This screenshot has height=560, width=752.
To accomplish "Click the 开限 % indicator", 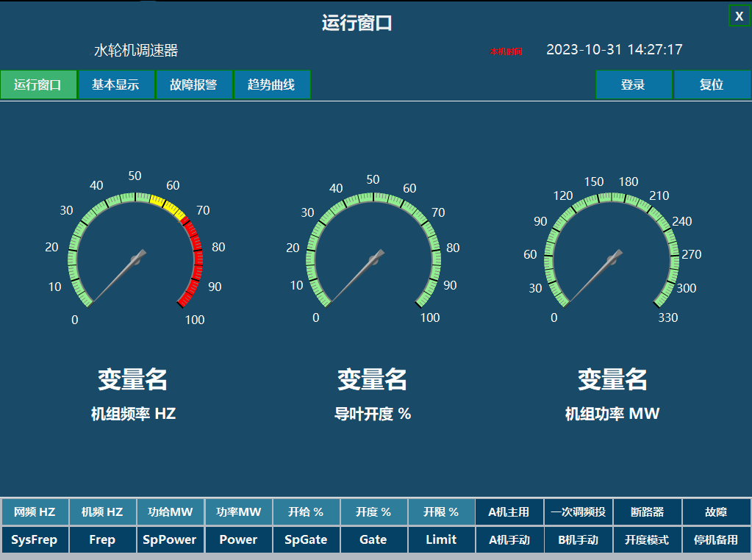I will pos(441,512).
